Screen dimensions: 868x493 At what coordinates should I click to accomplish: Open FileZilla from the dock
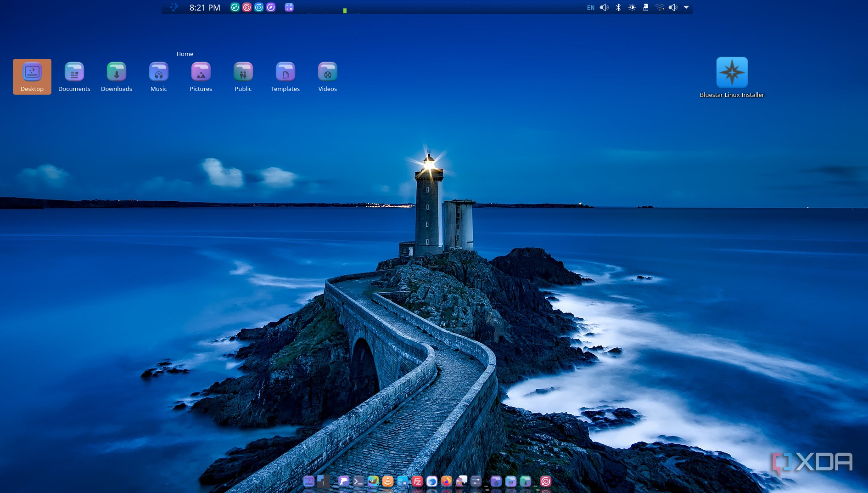(417, 481)
